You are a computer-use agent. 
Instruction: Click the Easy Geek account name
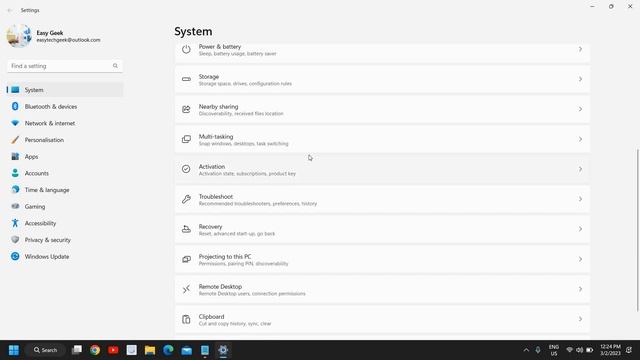[x=50, y=33]
